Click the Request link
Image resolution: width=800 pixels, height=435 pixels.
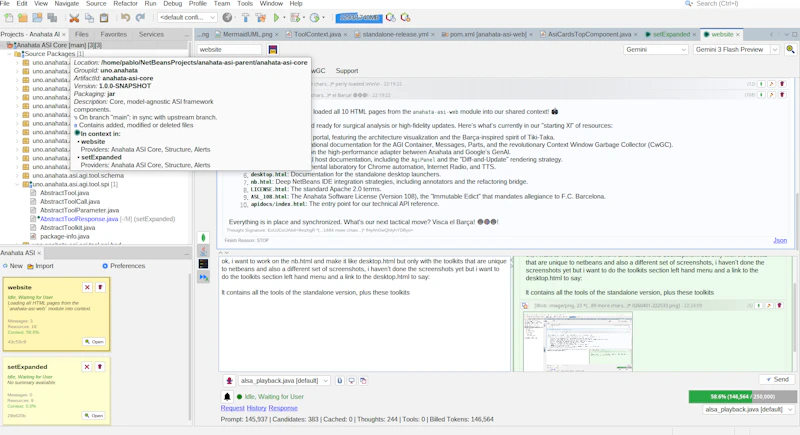point(233,408)
